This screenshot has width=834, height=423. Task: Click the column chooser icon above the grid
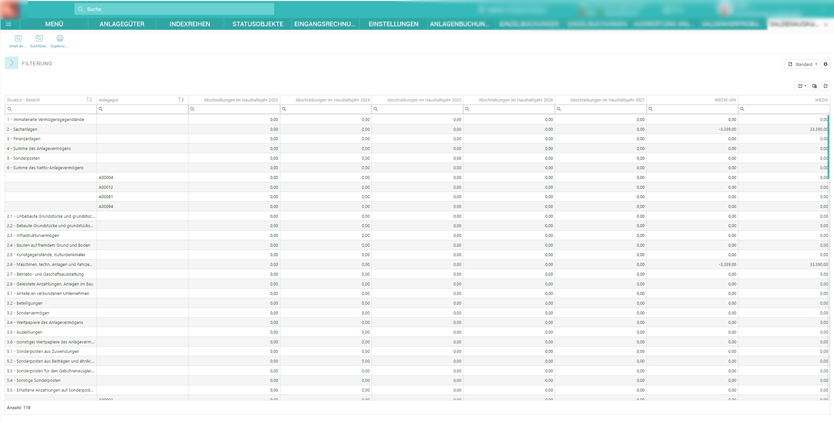(x=814, y=86)
